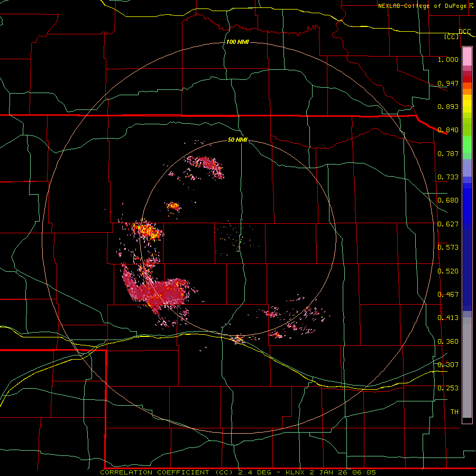This screenshot has width=476, height=476.
Task: Click the 50 NMI range ring label
Action: point(237,140)
